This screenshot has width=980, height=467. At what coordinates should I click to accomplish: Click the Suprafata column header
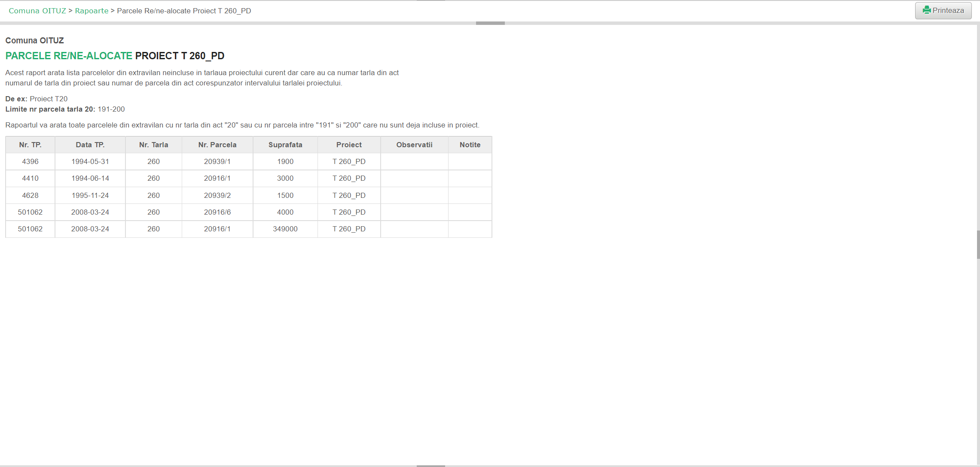point(285,145)
